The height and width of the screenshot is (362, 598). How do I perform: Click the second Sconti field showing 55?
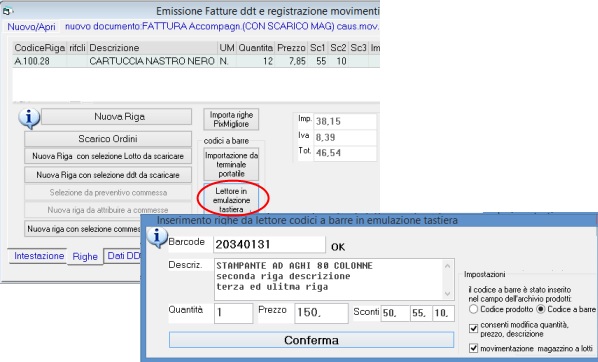(421, 313)
